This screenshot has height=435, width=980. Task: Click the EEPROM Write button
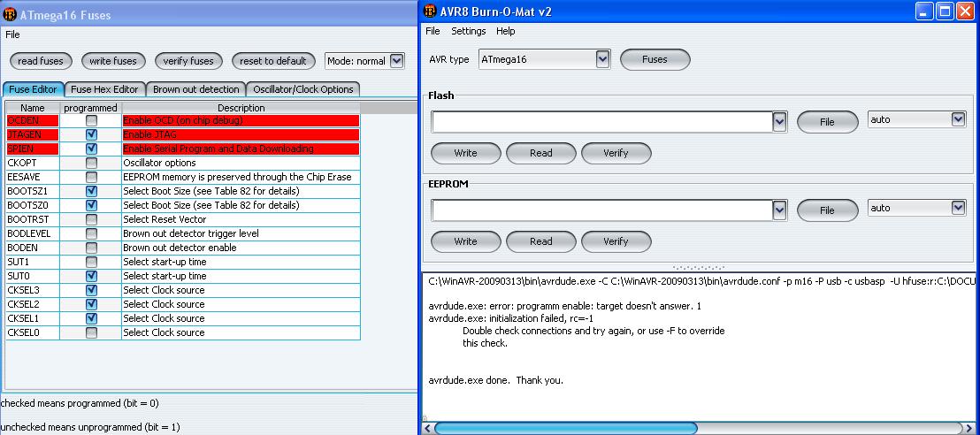pos(465,241)
